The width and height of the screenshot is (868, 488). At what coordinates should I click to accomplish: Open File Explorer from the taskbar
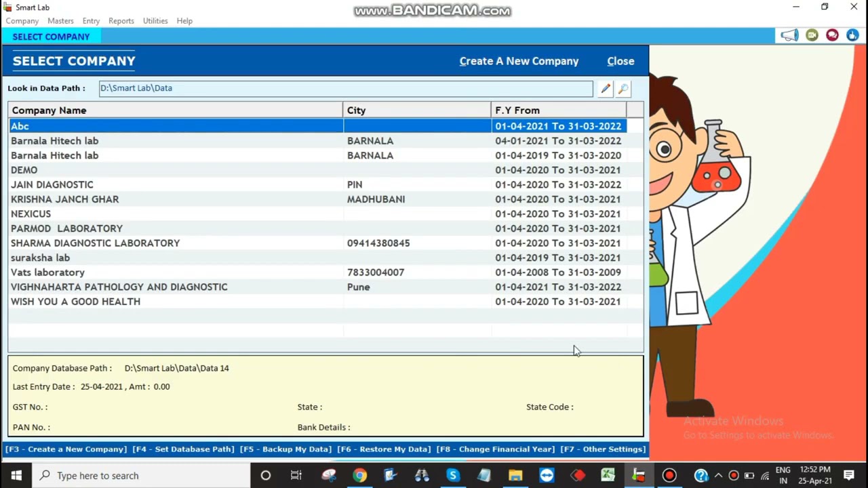click(515, 475)
